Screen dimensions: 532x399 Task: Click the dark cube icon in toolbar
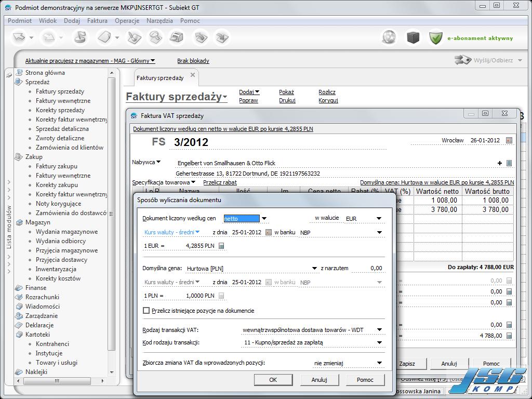(413, 37)
